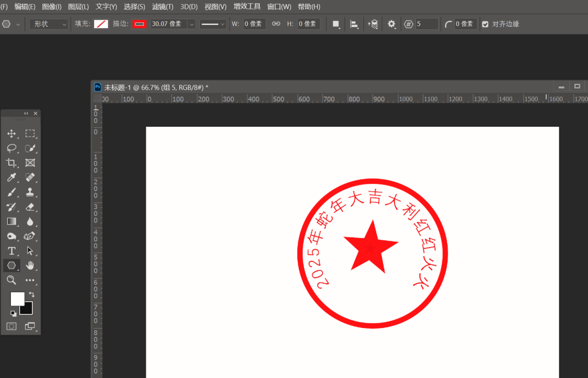The width and height of the screenshot is (588, 378).
Task: Select the Eraser tool
Action: click(30, 207)
